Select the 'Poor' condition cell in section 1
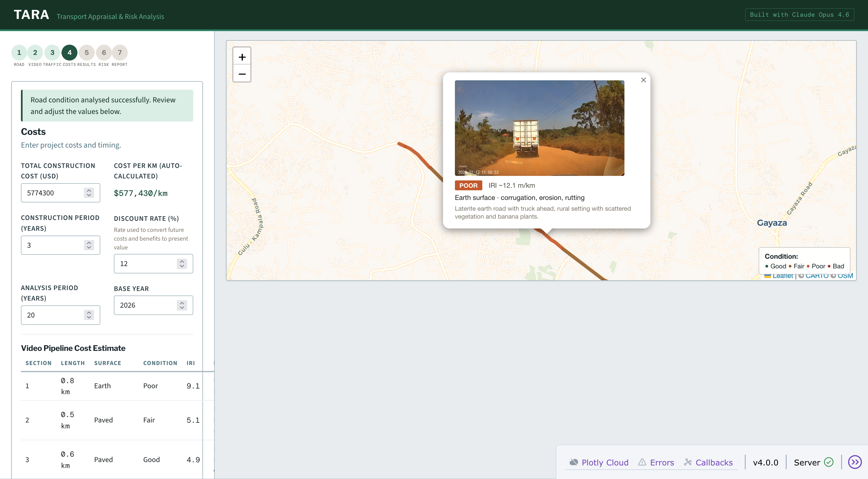This screenshot has width=868, height=479. [150, 386]
